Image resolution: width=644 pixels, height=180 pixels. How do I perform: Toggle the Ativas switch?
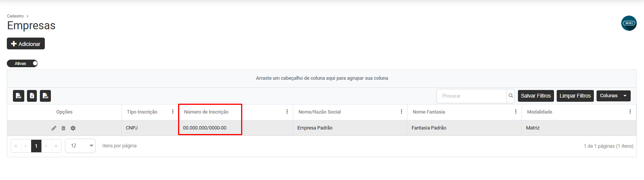coord(22,63)
